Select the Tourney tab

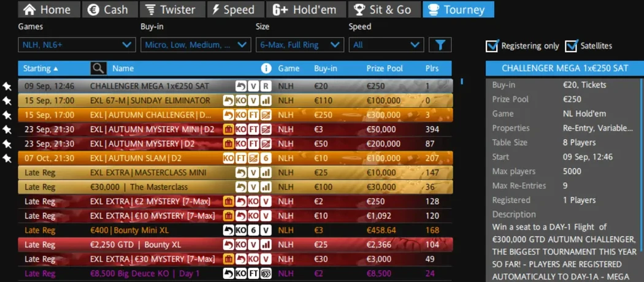pos(458,9)
